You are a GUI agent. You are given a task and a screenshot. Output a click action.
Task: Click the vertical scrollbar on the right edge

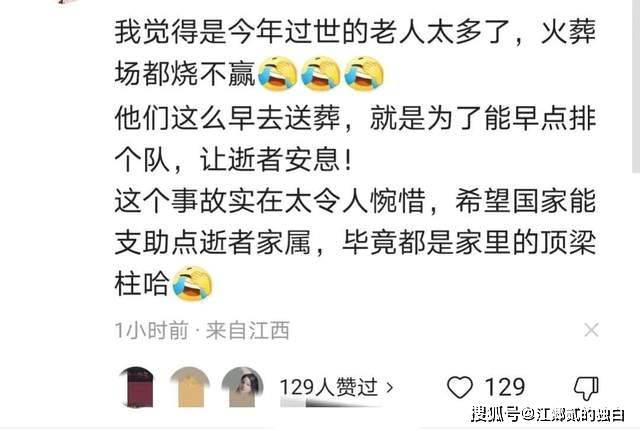[x=636, y=86]
